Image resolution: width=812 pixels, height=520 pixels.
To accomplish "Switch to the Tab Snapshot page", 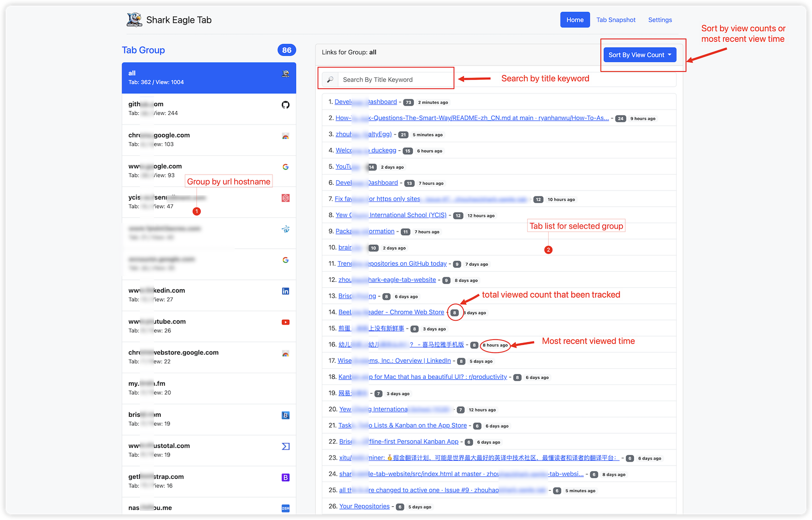I will 616,20.
